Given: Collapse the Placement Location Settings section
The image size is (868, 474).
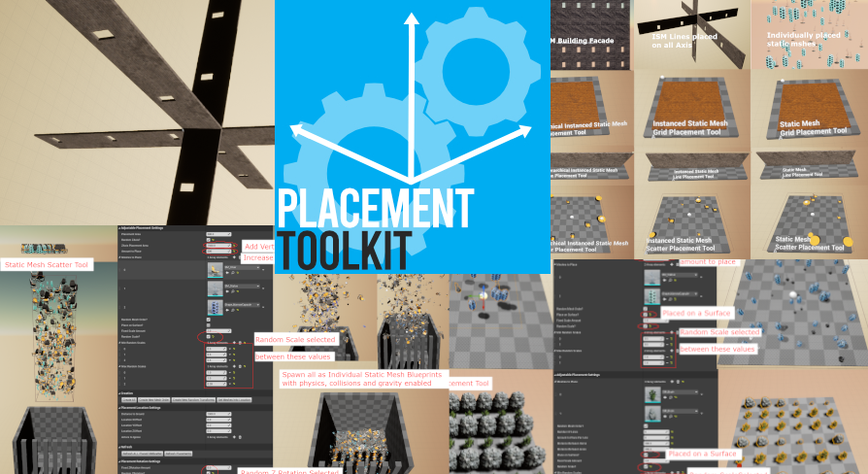Looking at the screenshot, I should click(x=119, y=408).
